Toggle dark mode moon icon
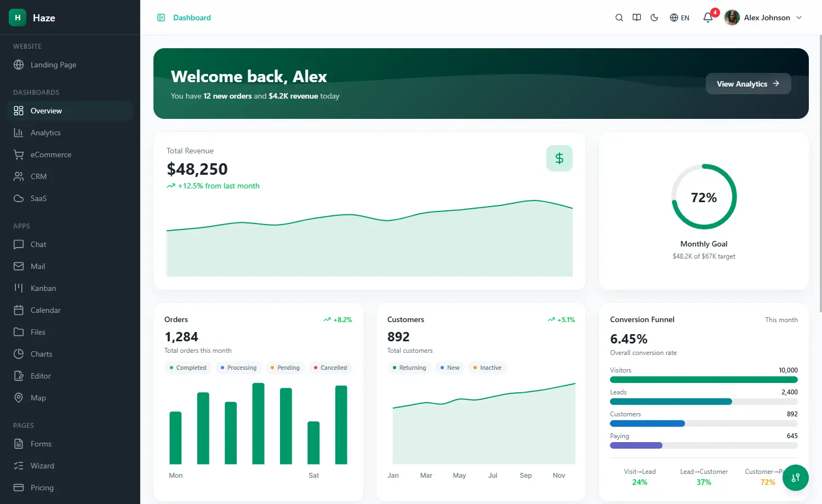The width and height of the screenshot is (822, 504). pyautogui.click(x=654, y=18)
